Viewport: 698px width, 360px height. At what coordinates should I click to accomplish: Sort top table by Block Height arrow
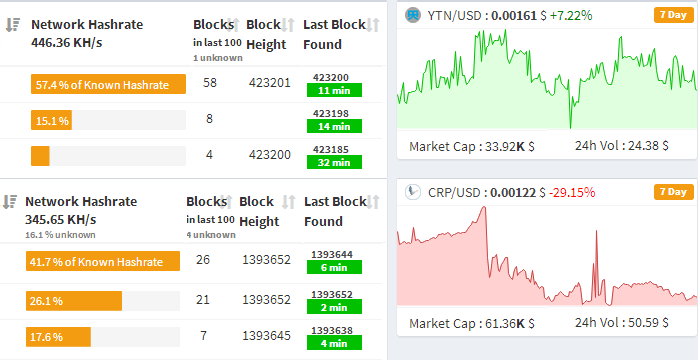click(x=288, y=25)
